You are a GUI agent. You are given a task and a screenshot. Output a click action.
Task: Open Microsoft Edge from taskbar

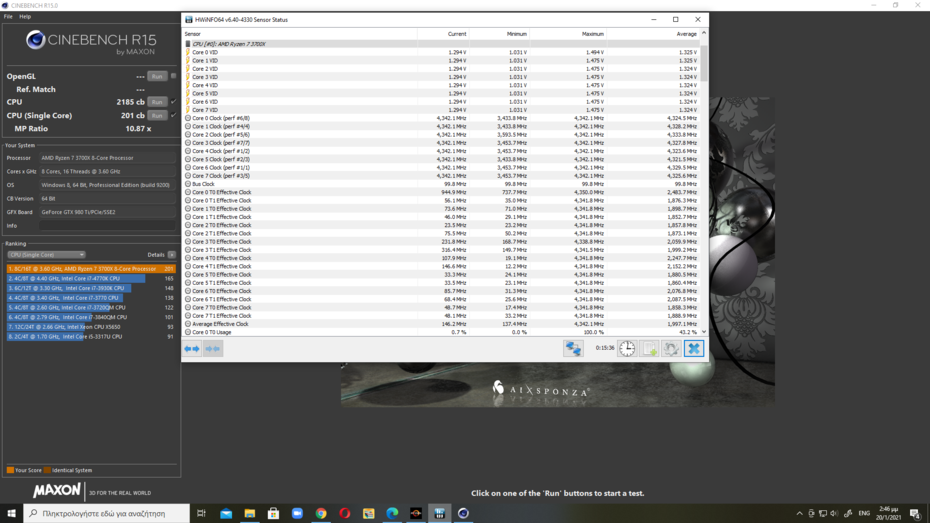(392, 514)
